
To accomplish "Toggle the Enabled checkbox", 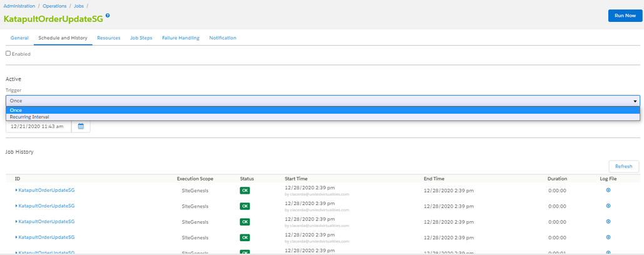I will tap(8, 53).
